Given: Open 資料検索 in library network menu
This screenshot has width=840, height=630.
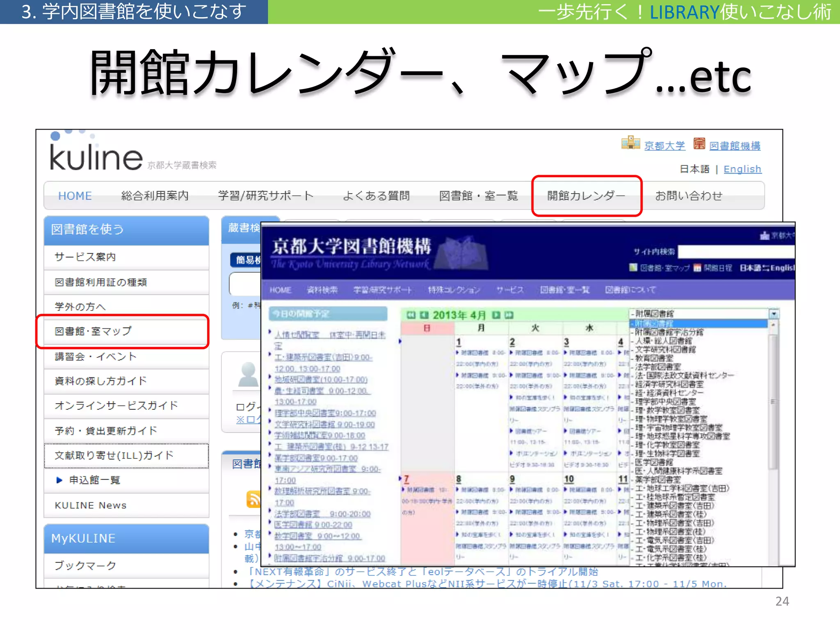Looking at the screenshot, I should pyautogui.click(x=322, y=290).
